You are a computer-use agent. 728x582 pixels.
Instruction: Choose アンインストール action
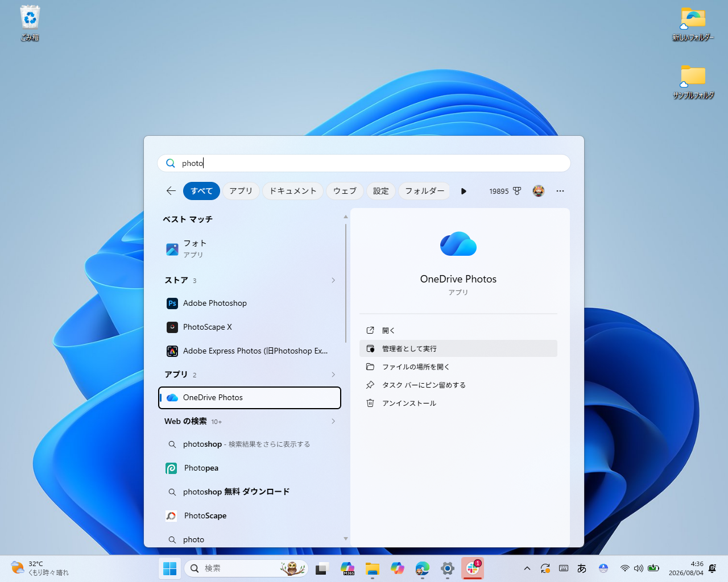pos(458,403)
